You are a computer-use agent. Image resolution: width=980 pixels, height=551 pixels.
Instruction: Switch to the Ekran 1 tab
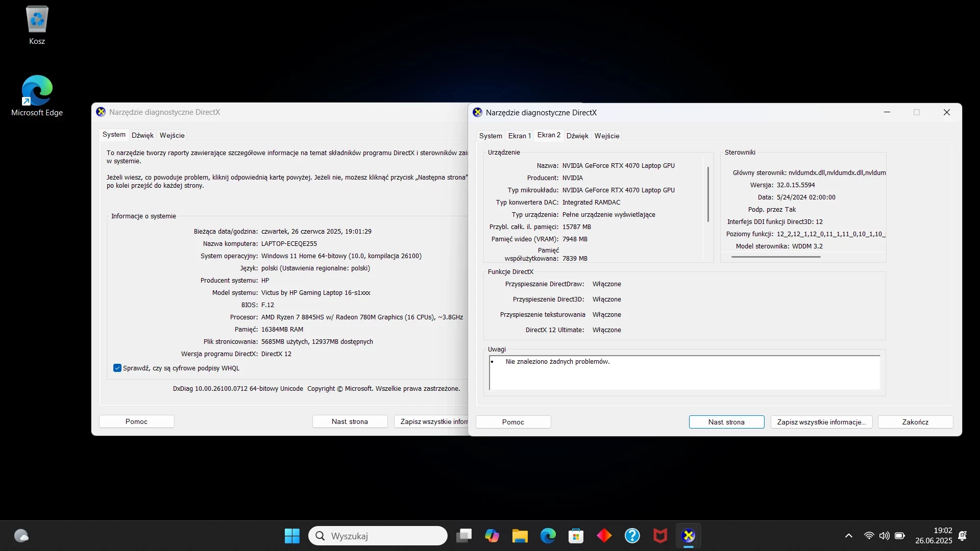click(x=519, y=136)
